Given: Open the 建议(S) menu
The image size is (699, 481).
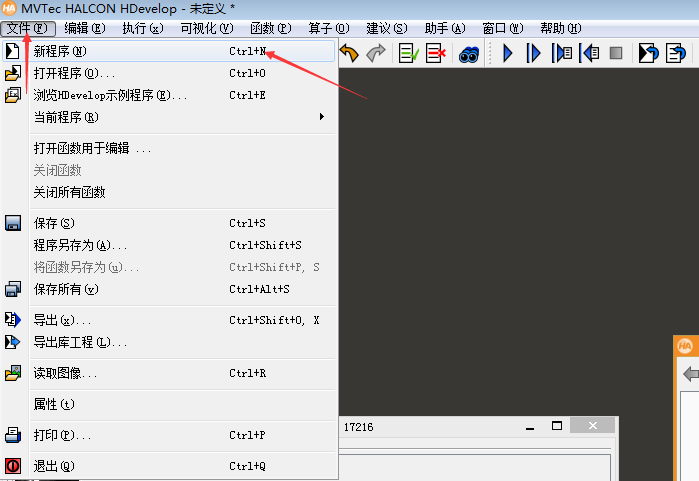Looking at the screenshot, I should pyautogui.click(x=387, y=29).
